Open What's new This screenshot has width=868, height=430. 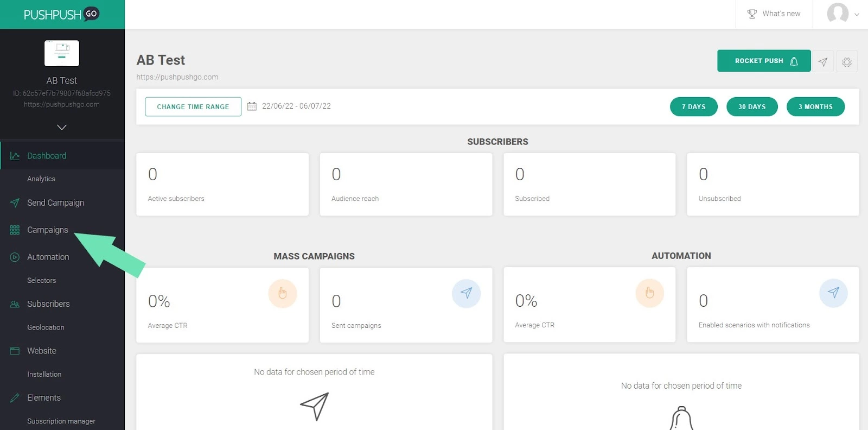774,14
